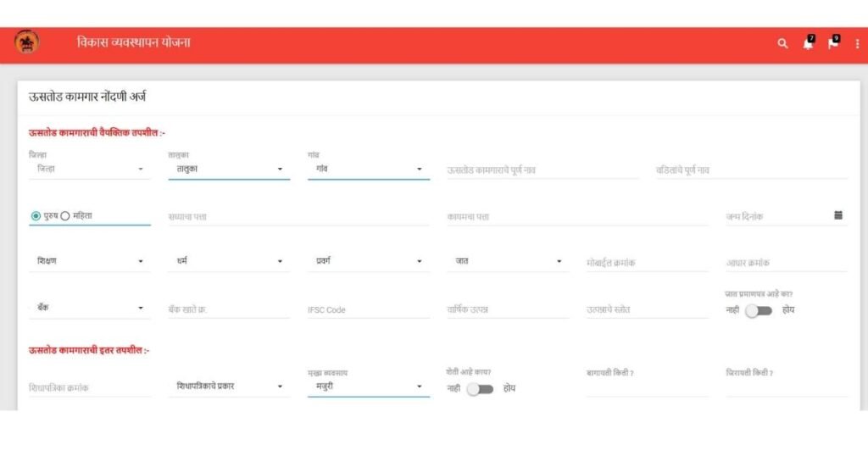Click the emblem logo in header
This screenshot has width=868, height=456.
[x=26, y=42]
